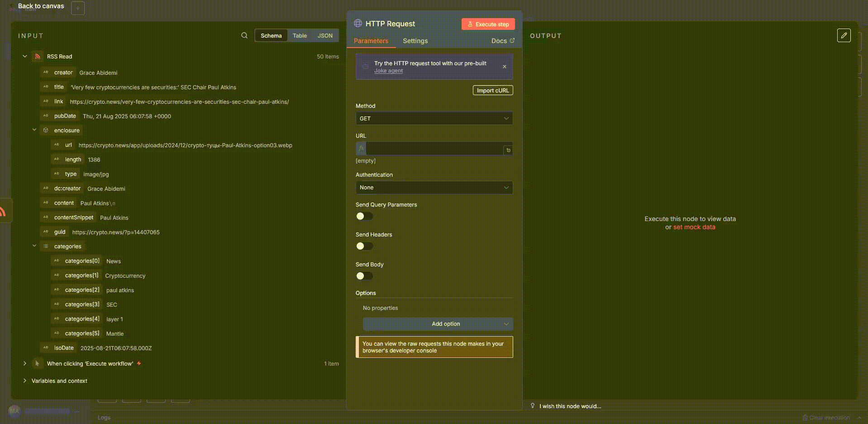Image resolution: width=868 pixels, height=424 pixels.
Task: Click the orange RSS icon on left edge
Action: [x=3, y=211]
